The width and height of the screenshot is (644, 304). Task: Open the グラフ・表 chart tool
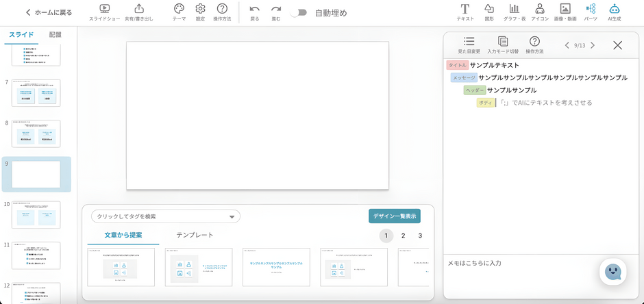tap(515, 9)
